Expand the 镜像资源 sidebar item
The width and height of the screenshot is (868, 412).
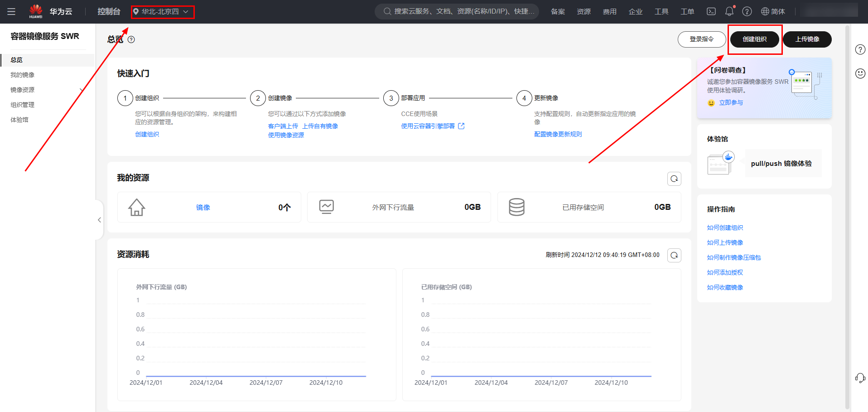[81, 90]
